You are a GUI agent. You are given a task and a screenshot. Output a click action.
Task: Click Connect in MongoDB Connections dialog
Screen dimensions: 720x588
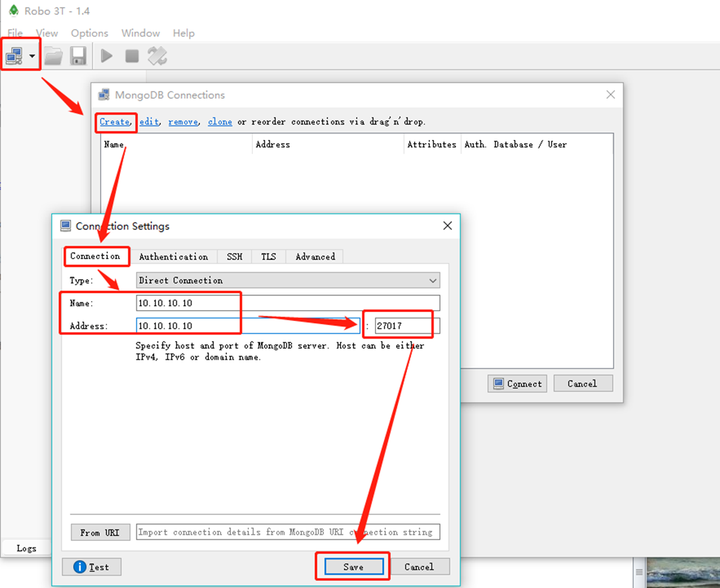[517, 384]
